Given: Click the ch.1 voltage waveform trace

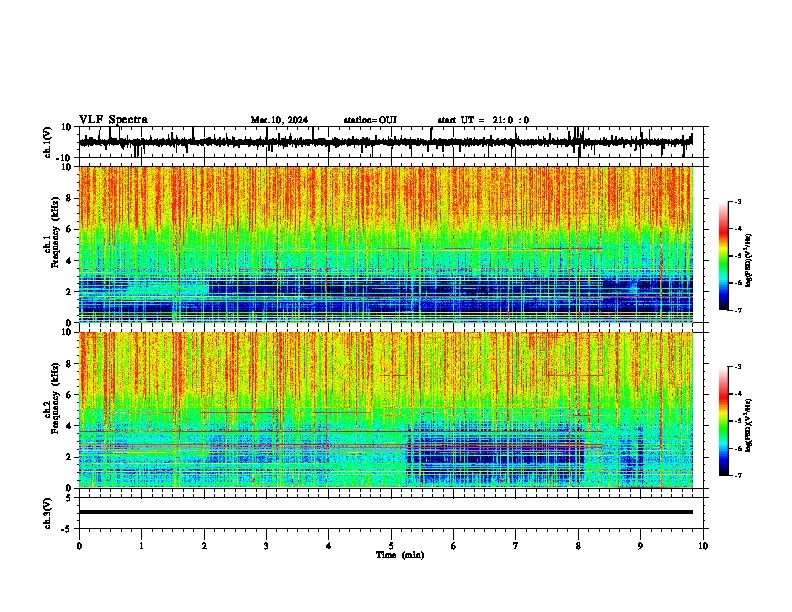Looking at the screenshot, I should click(385, 142).
